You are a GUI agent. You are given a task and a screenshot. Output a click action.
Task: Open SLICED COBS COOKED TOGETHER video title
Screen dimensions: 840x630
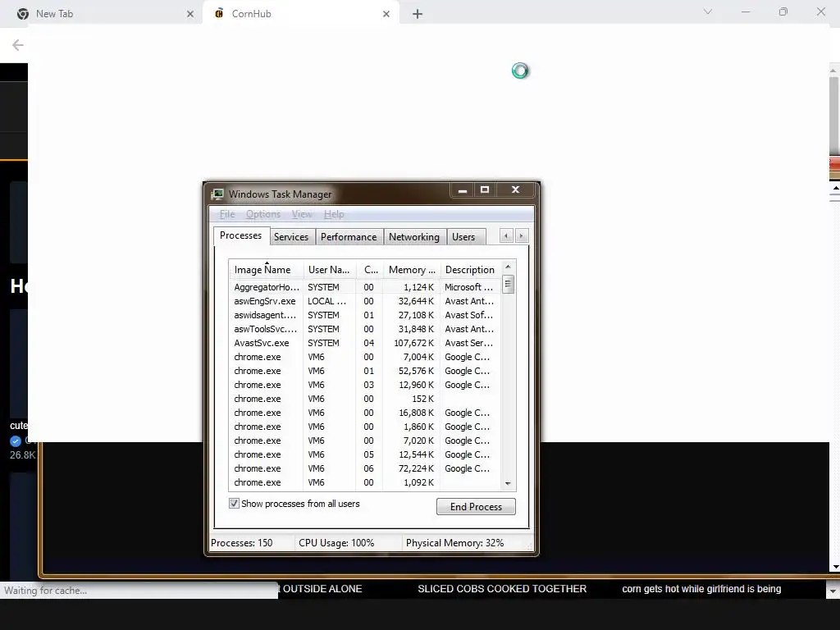[x=502, y=589]
